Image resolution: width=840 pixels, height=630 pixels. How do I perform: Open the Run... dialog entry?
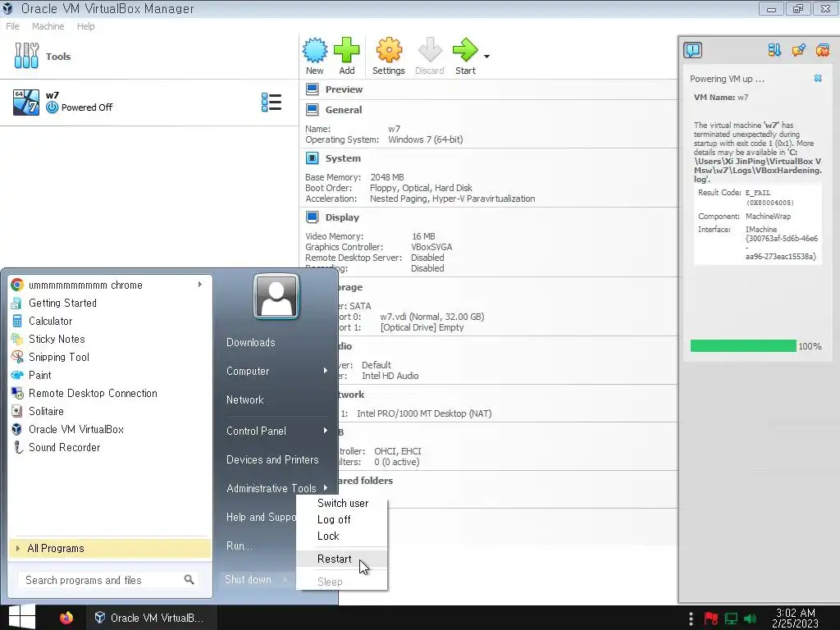click(240, 546)
